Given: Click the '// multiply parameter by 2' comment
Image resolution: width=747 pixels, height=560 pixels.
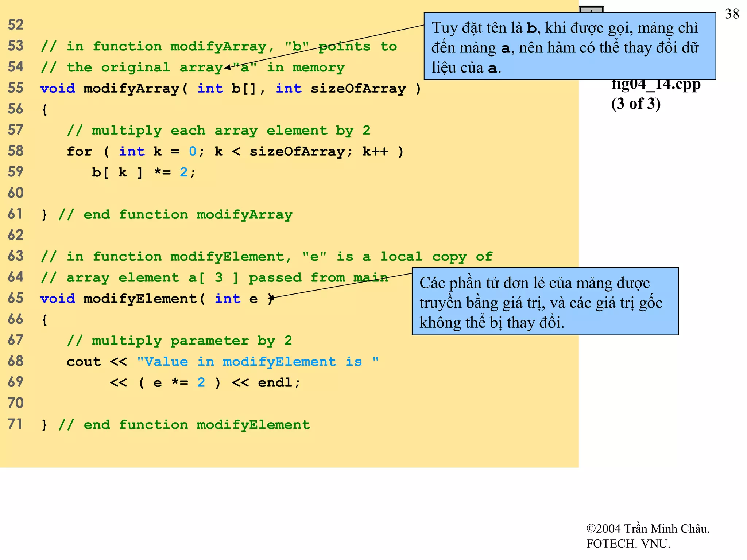Looking at the screenshot, I should (179, 341).
